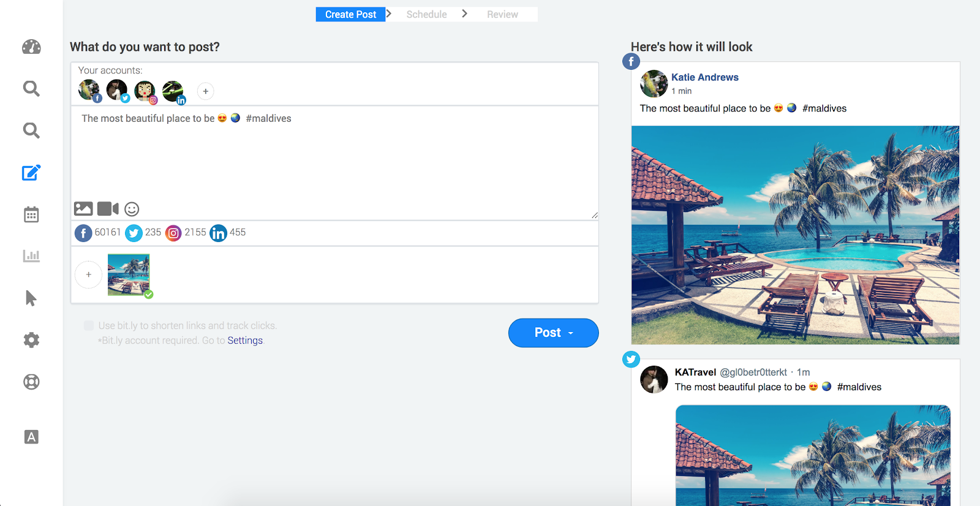Add another account with plus button
This screenshot has height=506, width=980.
[x=206, y=91]
